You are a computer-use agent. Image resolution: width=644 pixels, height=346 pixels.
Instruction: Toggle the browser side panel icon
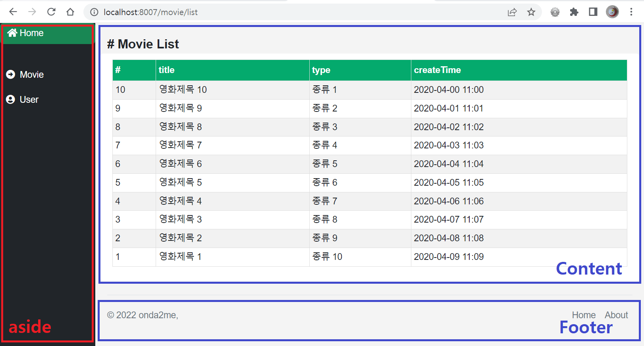(593, 12)
